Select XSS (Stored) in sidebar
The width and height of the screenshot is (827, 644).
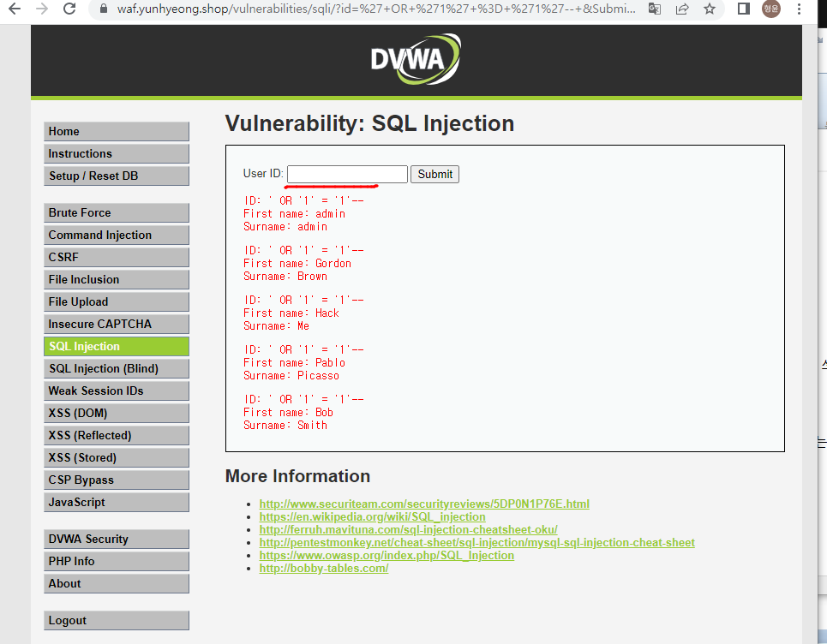117,457
